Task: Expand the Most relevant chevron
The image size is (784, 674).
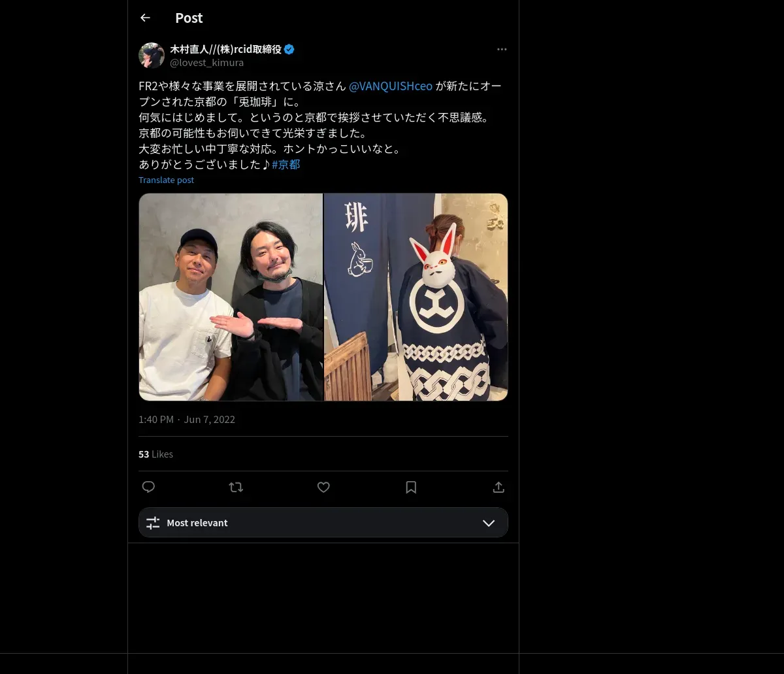Action: 489,523
